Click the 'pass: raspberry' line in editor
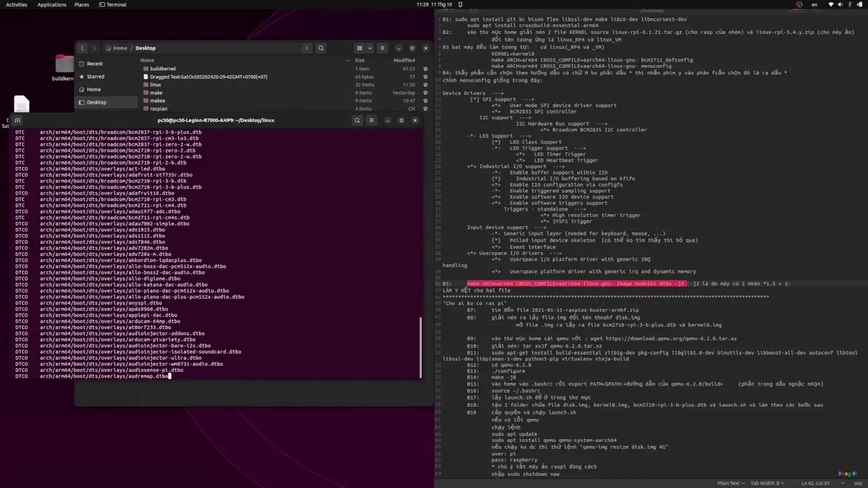Screen dimensions: 868x488 tap(514, 460)
